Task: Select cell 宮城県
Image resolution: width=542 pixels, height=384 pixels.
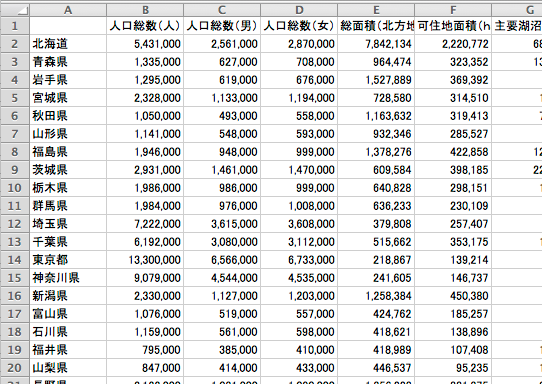Action: (68, 98)
